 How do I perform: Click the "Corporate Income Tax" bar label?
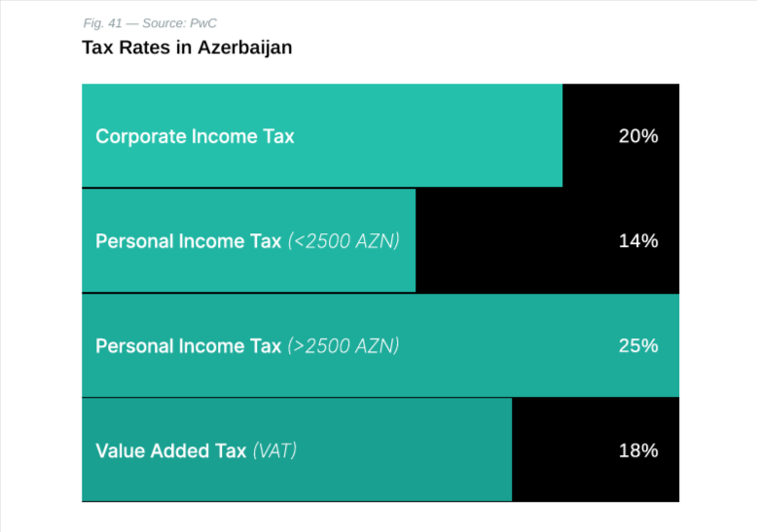195,136
